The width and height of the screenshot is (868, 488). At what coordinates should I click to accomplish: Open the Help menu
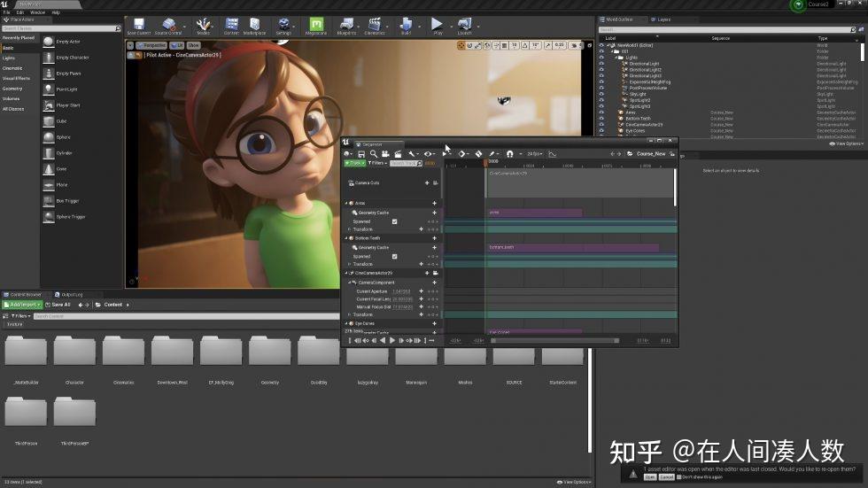pos(56,12)
